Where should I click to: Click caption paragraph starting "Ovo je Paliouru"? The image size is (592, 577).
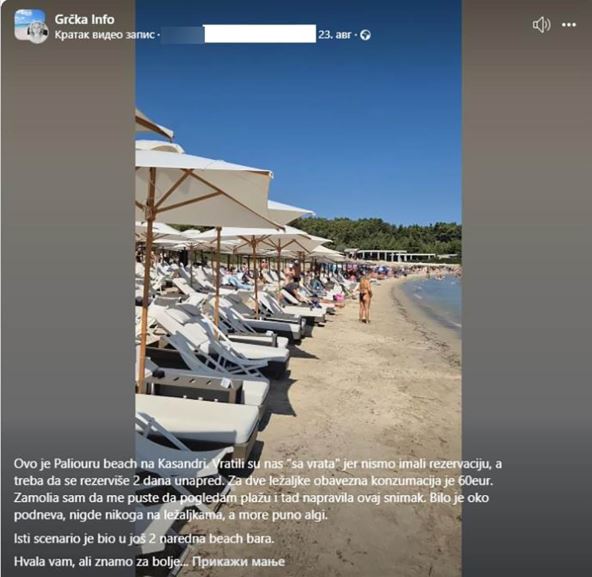[258, 489]
